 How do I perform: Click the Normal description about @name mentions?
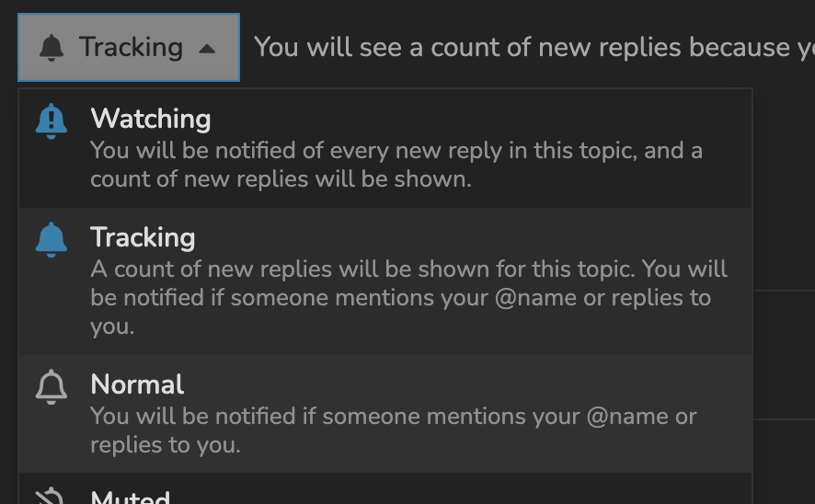click(394, 430)
